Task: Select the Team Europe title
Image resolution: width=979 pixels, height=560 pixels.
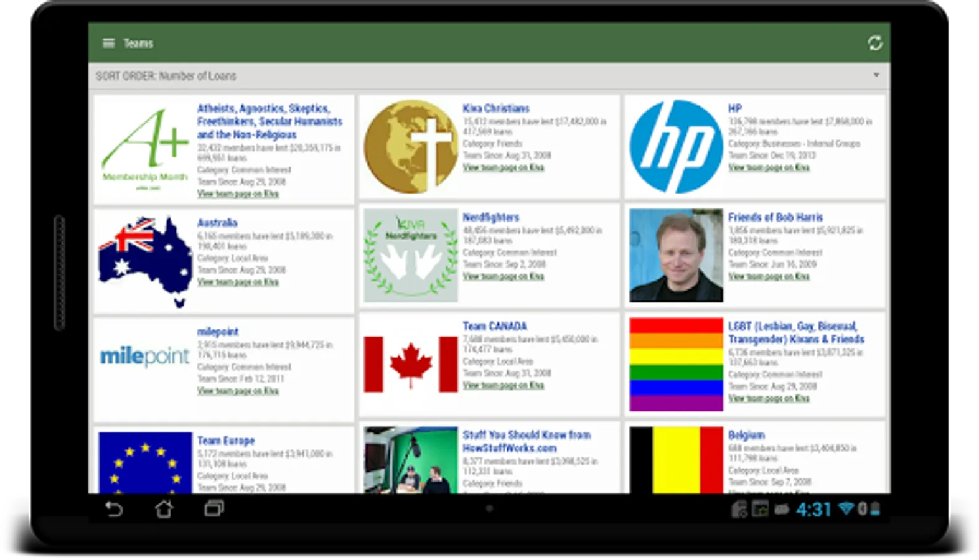Action: pos(226,441)
